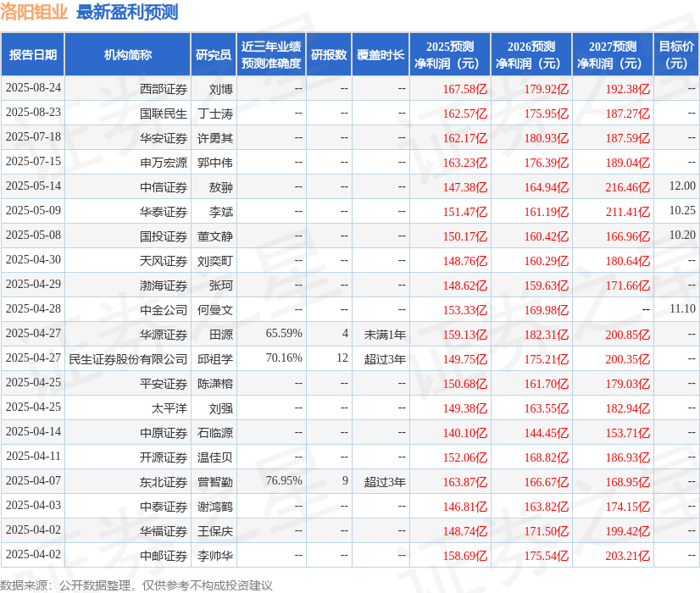700x593 pixels.
Task: Click the 2026预测净利润 column header
Action: point(531,54)
